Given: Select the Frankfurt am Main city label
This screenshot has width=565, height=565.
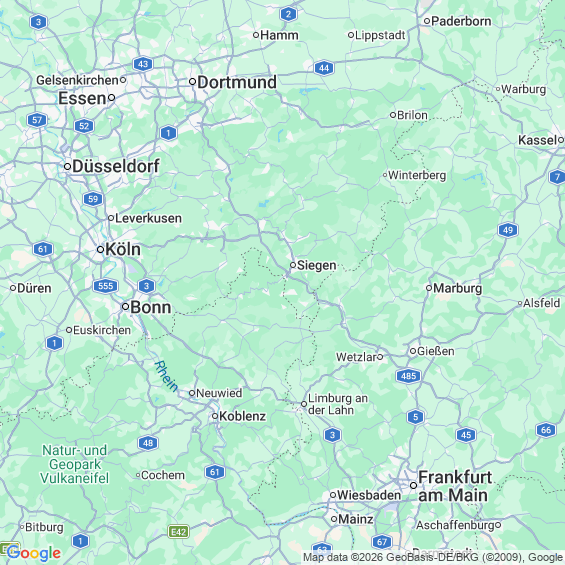Looking at the screenshot, I should 454,486.
